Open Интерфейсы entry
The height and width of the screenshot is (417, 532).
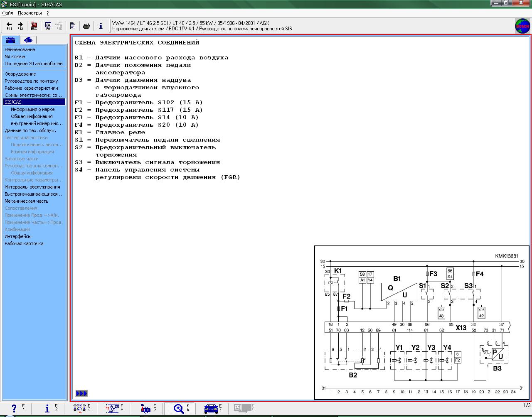[18, 236]
